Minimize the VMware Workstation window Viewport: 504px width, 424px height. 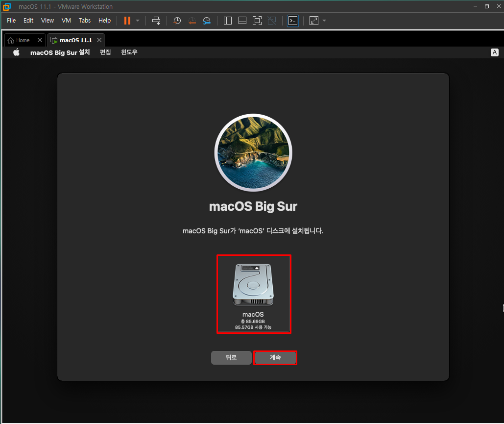(x=475, y=6)
